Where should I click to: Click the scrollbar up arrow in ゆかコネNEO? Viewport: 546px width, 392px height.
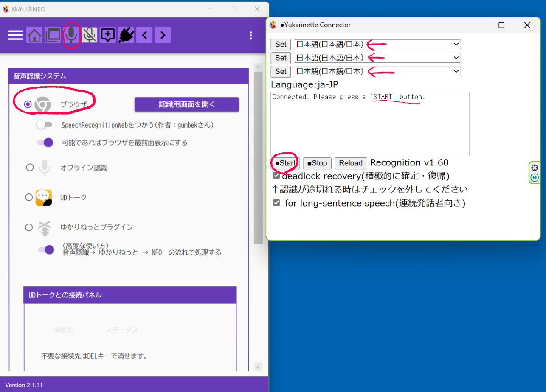coord(258,67)
